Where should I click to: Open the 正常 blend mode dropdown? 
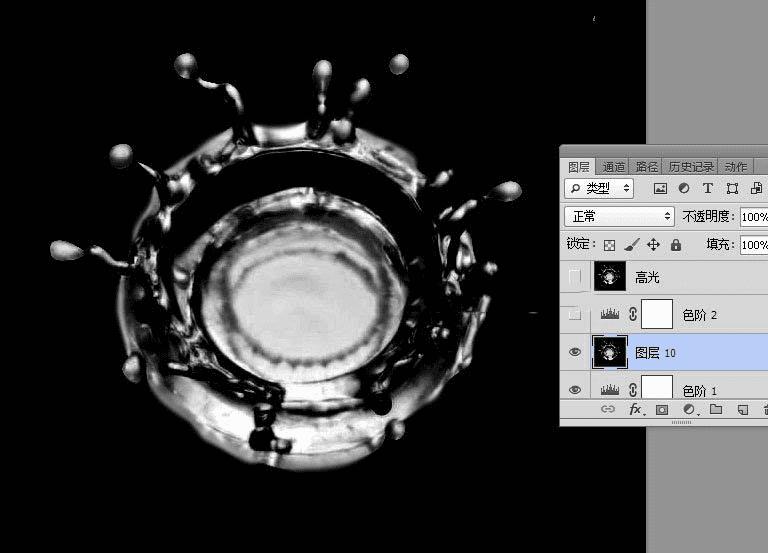[619, 216]
